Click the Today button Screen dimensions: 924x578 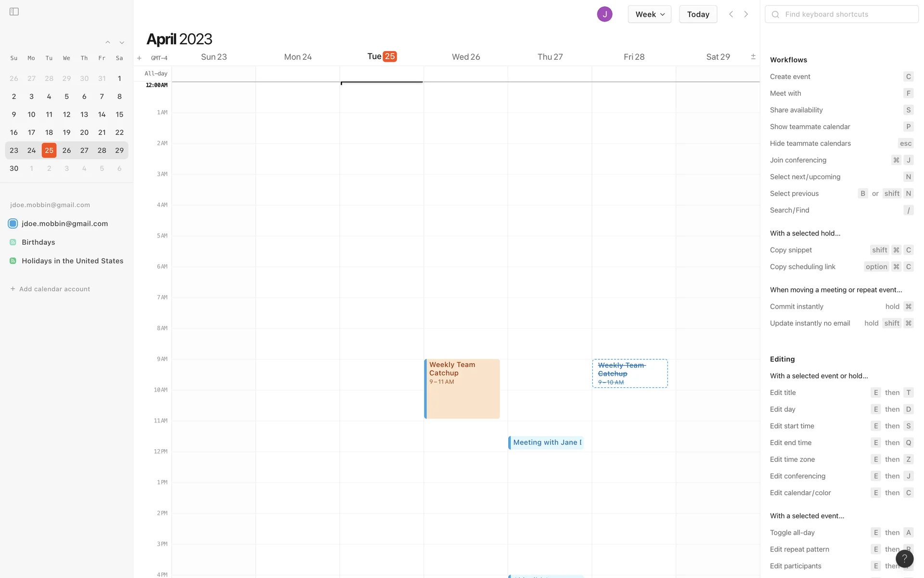pos(698,14)
